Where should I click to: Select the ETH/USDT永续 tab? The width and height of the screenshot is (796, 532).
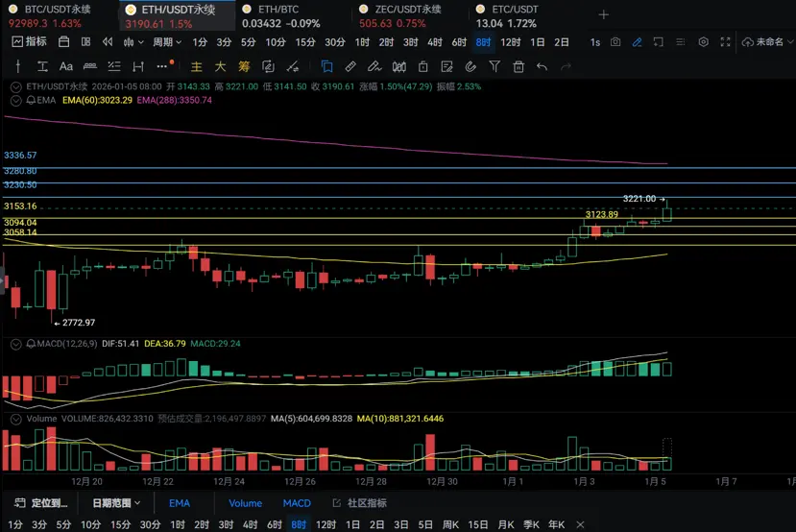click(177, 15)
